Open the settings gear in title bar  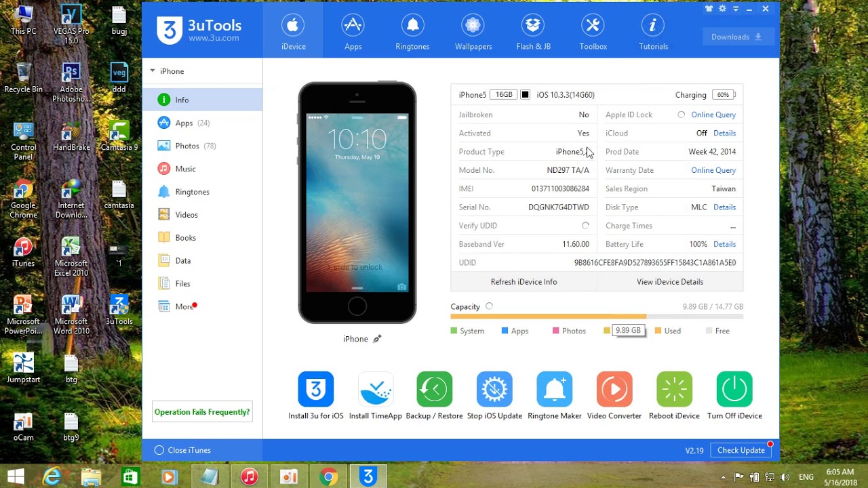click(x=723, y=9)
